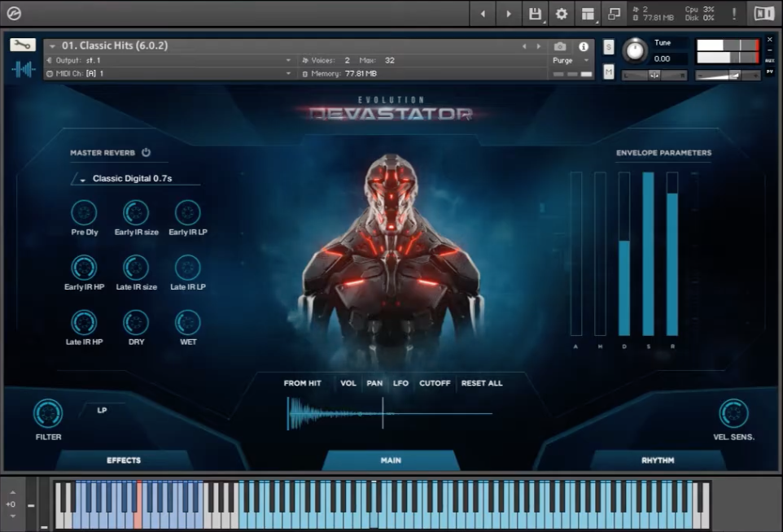Mute the instrument with M button
The image size is (783, 532).
pyautogui.click(x=608, y=72)
